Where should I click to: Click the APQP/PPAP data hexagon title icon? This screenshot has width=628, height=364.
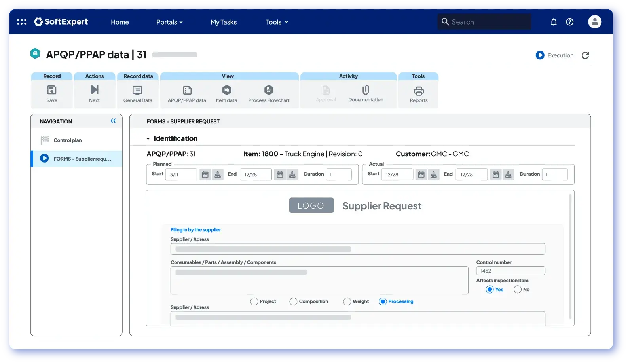tap(35, 53)
